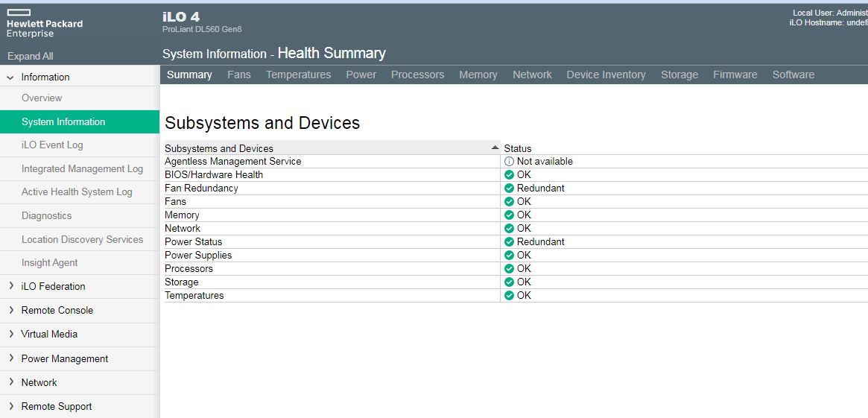This screenshot has width=868, height=418.
Task: Click the Fans row label in table
Action: point(176,201)
